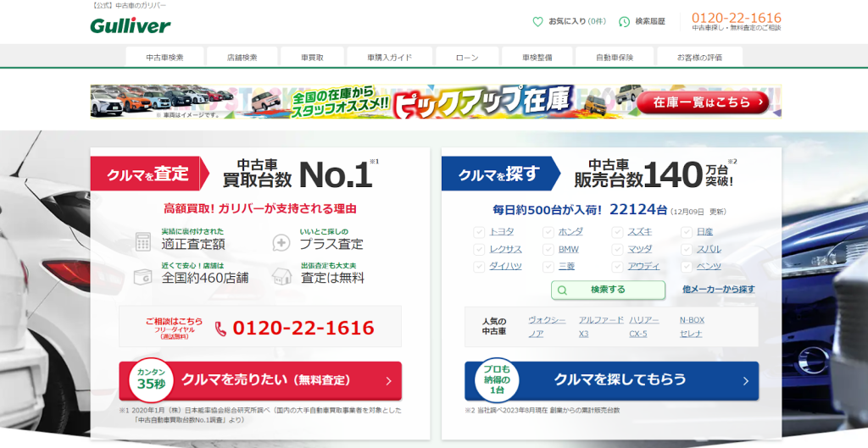This screenshot has height=448, width=868.
Task: Tick the BMW checkbox
Action: pyautogui.click(x=548, y=249)
